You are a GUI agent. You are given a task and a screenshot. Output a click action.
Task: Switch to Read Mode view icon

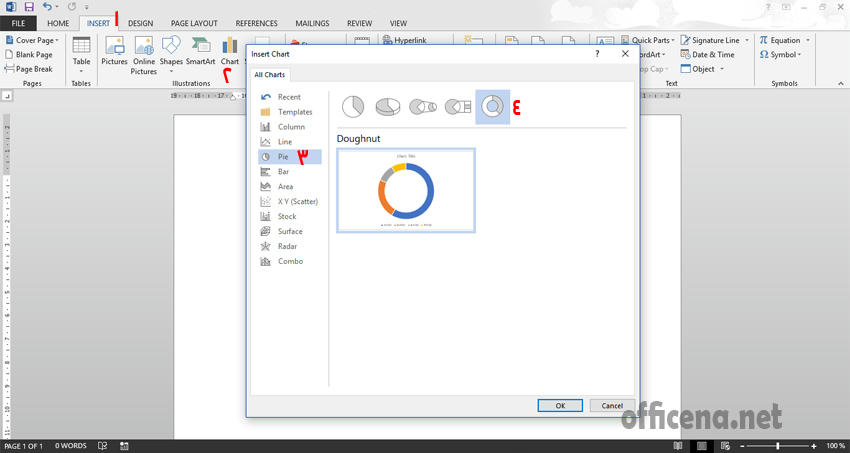(678, 446)
